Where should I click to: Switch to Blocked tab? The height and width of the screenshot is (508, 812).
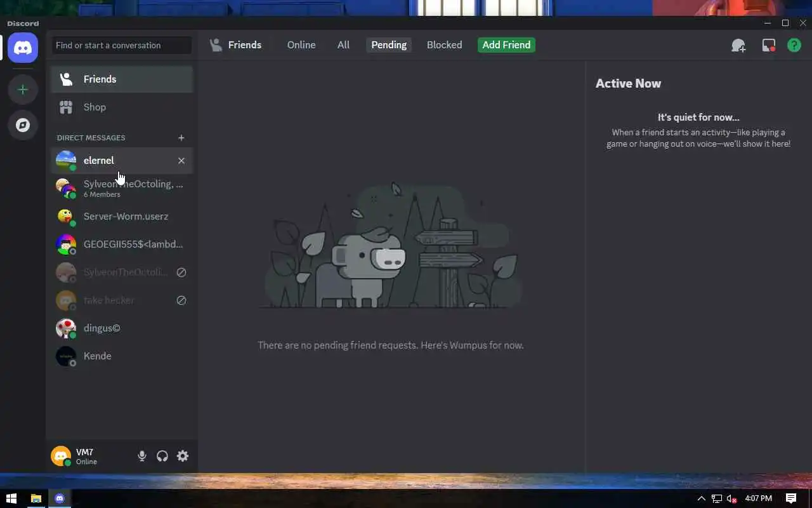click(444, 45)
